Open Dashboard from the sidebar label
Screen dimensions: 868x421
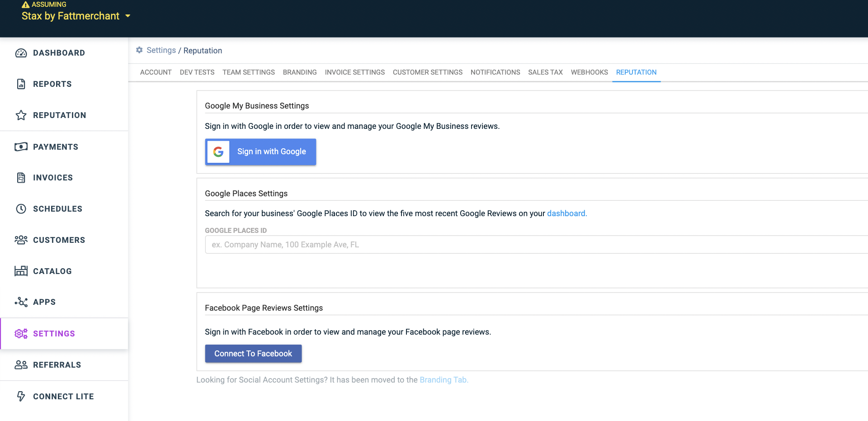59,53
